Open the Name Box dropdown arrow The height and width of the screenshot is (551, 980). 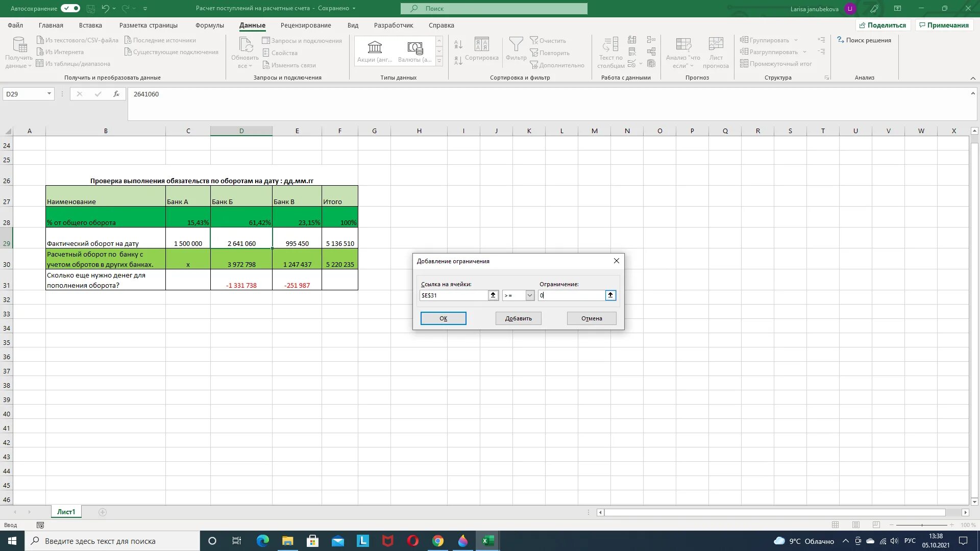pos(49,94)
